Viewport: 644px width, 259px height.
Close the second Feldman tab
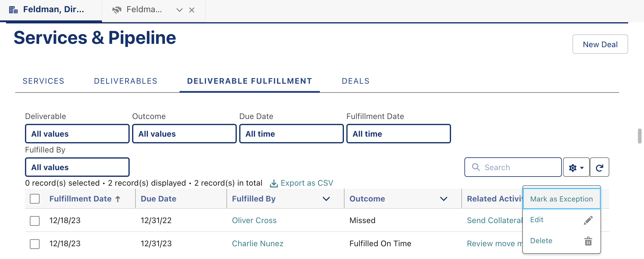[192, 10]
